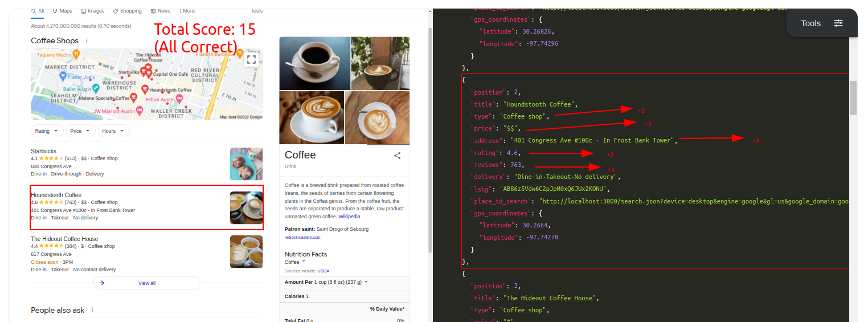The height and width of the screenshot is (322, 868).
Task: Click the View all coffee shops button
Action: pos(146,283)
